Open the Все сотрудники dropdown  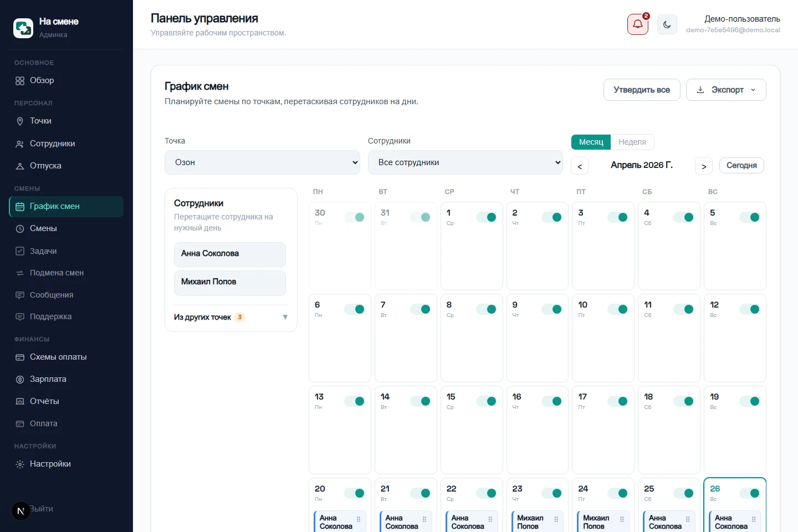click(465, 162)
